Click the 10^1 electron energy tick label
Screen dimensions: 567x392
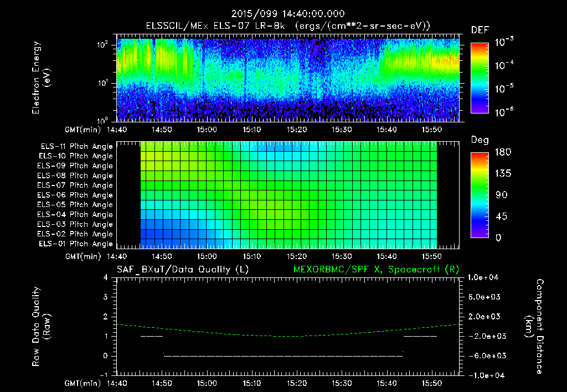(102, 83)
